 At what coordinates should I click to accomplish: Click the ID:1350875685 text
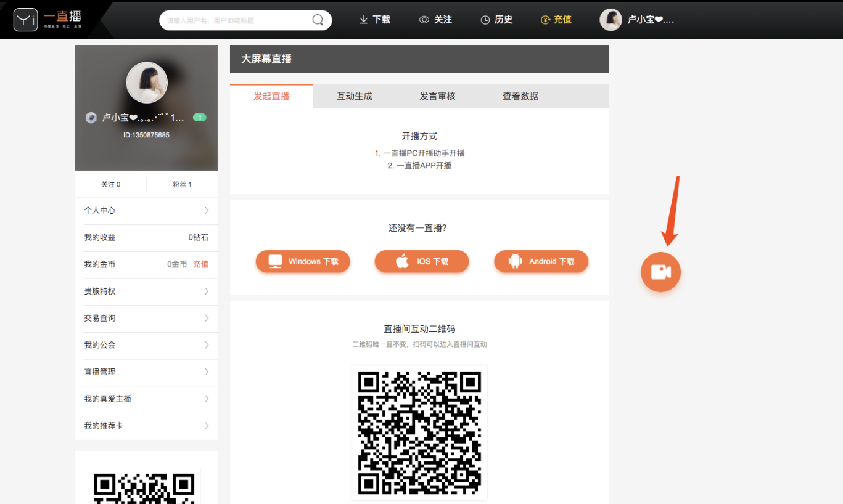pyautogui.click(x=146, y=135)
